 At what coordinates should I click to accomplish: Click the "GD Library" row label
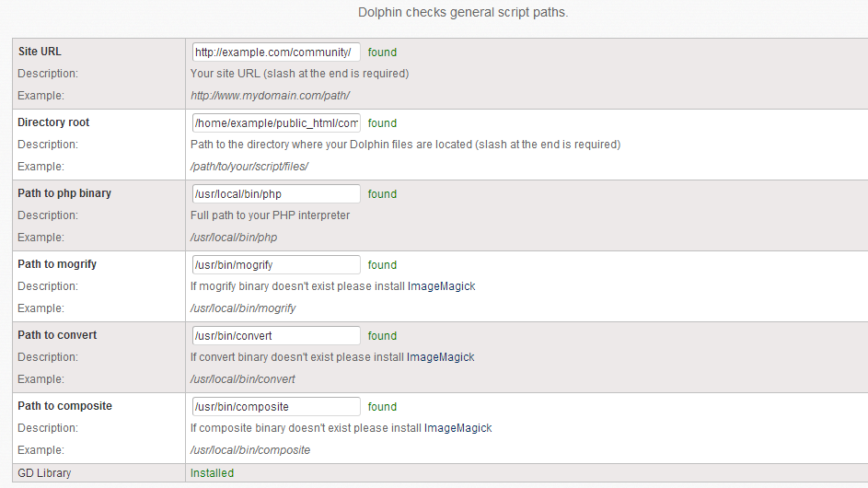click(x=44, y=473)
